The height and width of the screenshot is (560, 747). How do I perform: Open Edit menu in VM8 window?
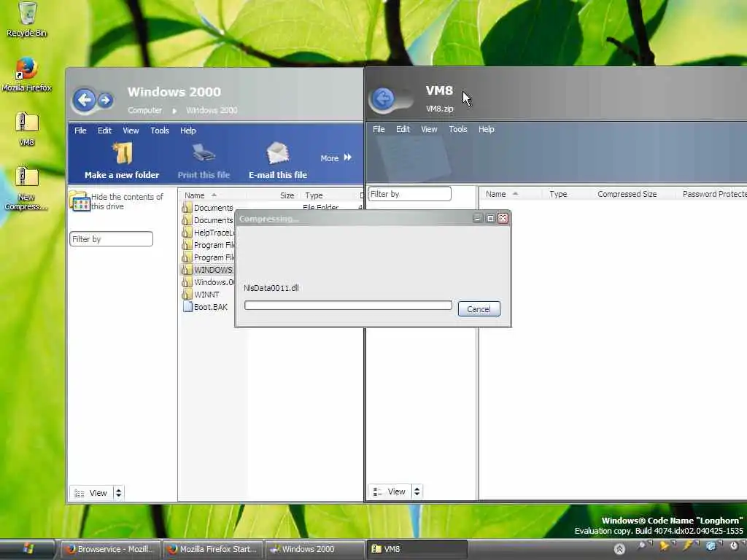403,129
